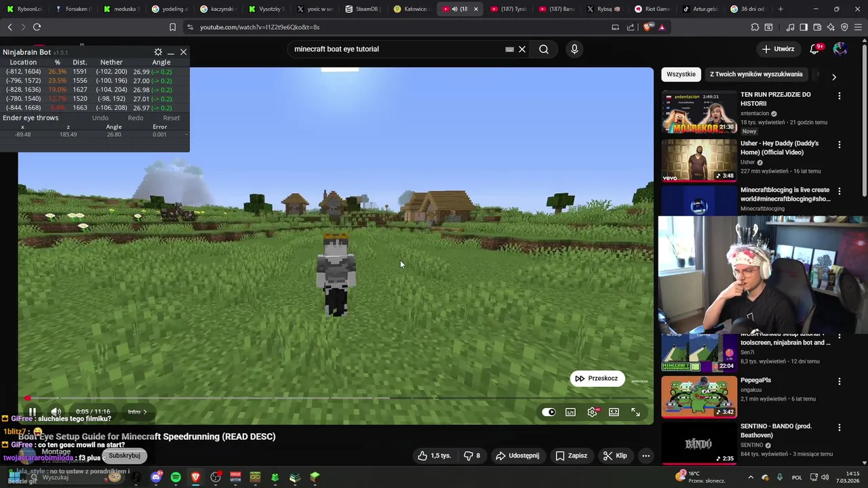The width and height of the screenshot is (868, 488).
Task: Open the YouTube account avatar menu
Action: (840, 49)
